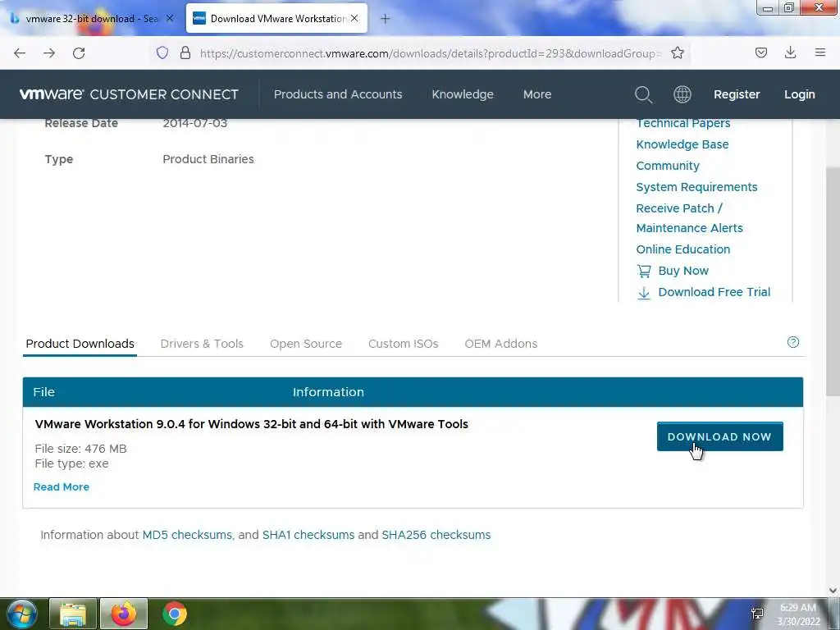
Task: Click the VMware Customer Connect logo
Action: pyautogui.click(x=129, y=94)
